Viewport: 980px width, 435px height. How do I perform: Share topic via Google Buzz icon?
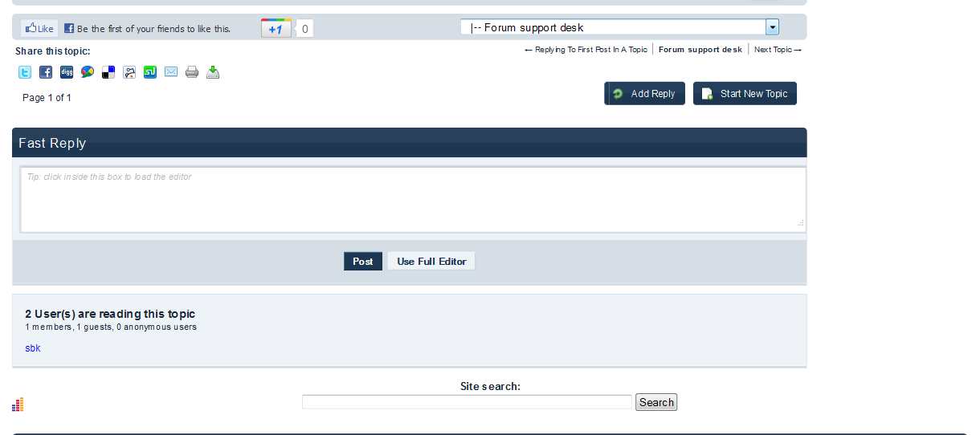click(88, 72)
